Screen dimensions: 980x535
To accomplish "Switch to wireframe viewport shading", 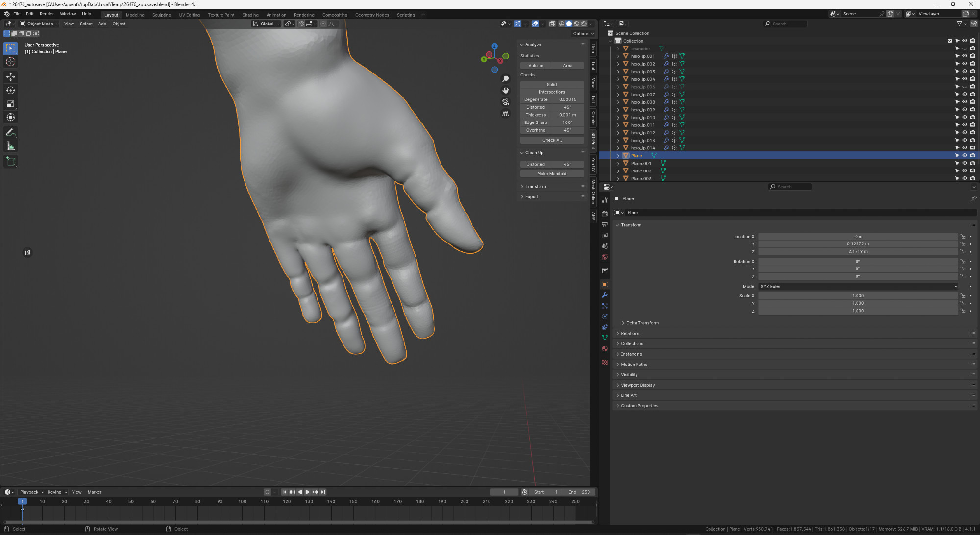I will click(x=562, y=24).
